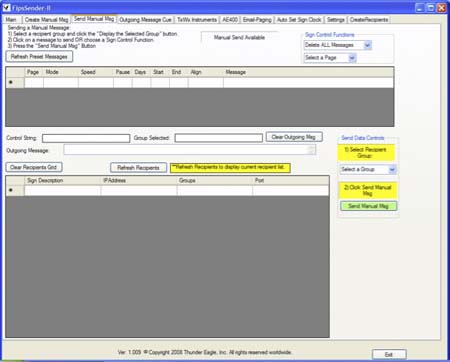450x362 pixels.
Task: Click the Refresh Preset Messages button
Action: pos(39,57)
